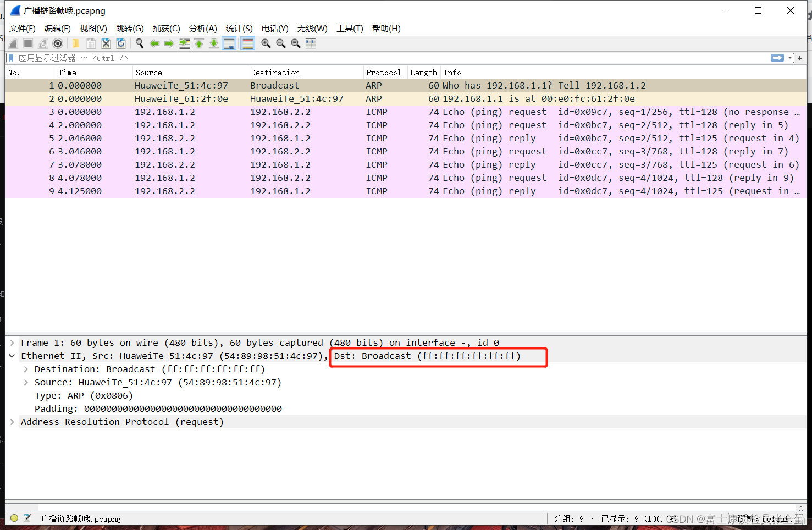Open capture options gear icon

(x=58, y=43)
